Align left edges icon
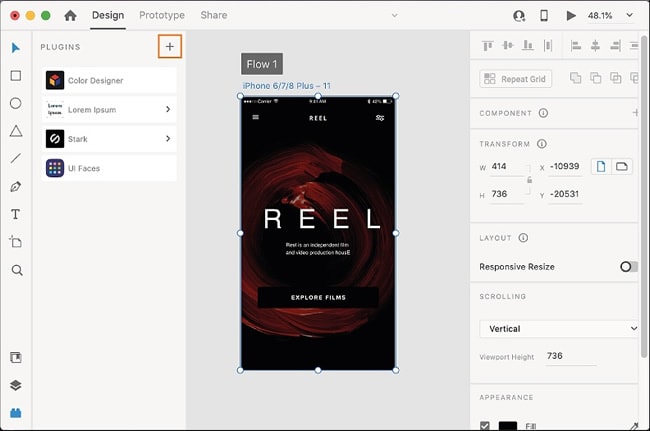This screenshot has width=650, height=431. click(x=576, y=45)
